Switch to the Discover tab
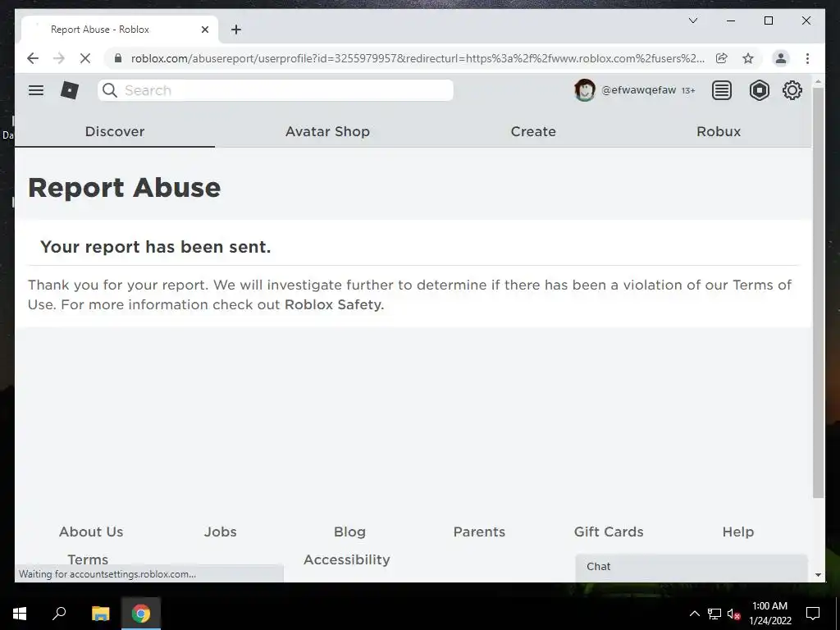Screen dimensions: 840x630 115,131
